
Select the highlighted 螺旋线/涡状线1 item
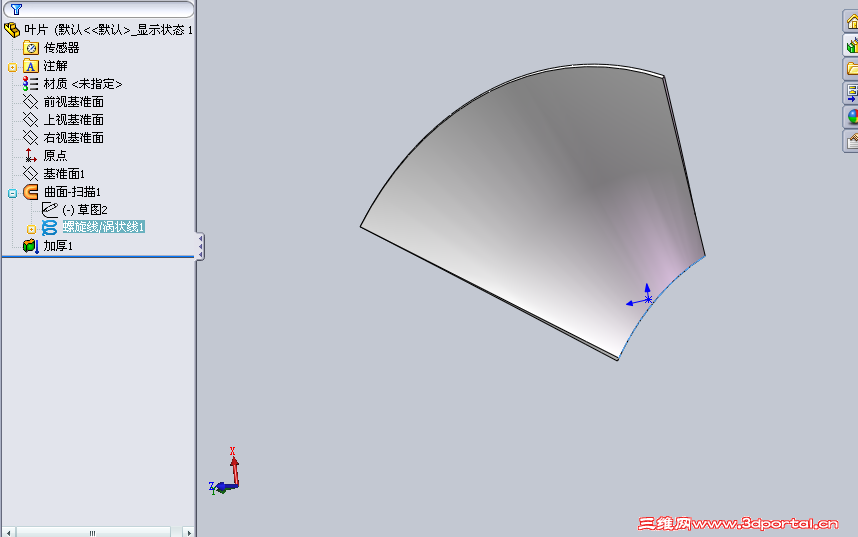(103, 227)
